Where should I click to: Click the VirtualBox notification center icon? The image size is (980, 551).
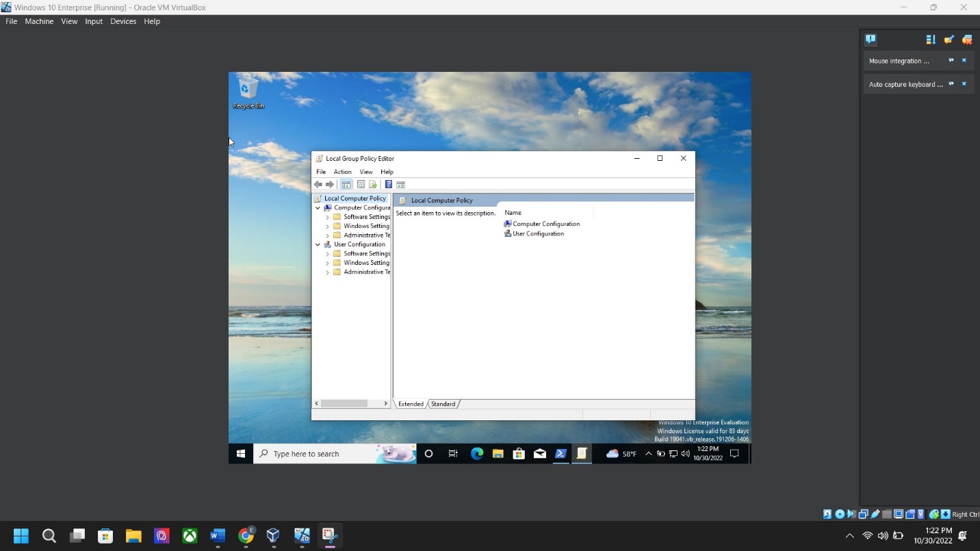tap(871, 40)
